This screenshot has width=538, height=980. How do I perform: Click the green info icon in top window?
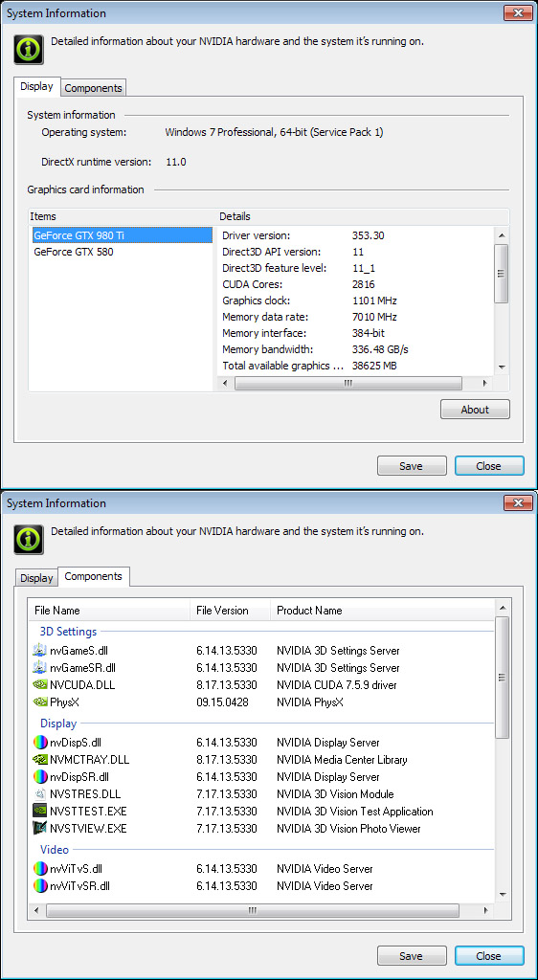pyautogui.click(x=29, y=50)
